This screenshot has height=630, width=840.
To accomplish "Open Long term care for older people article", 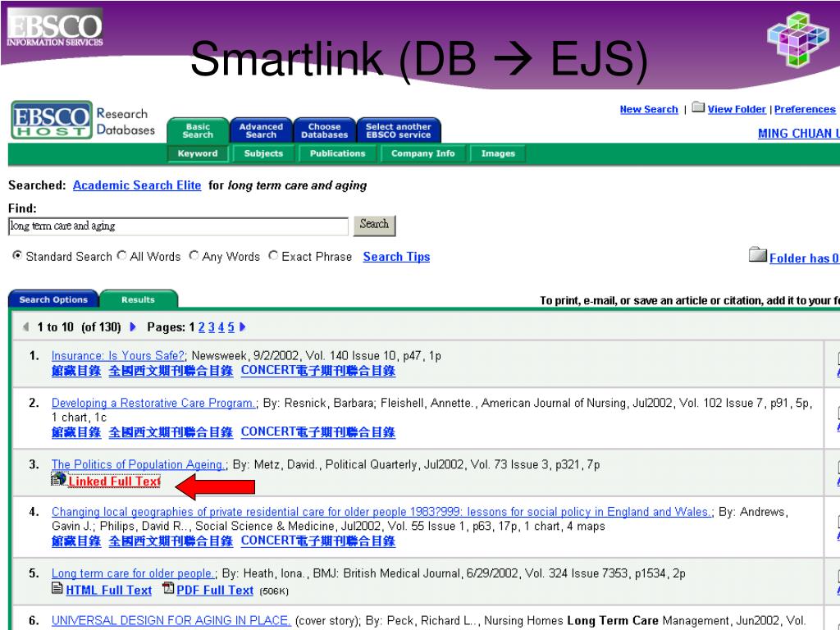I will pyautogui.click(x=133, y=573).
